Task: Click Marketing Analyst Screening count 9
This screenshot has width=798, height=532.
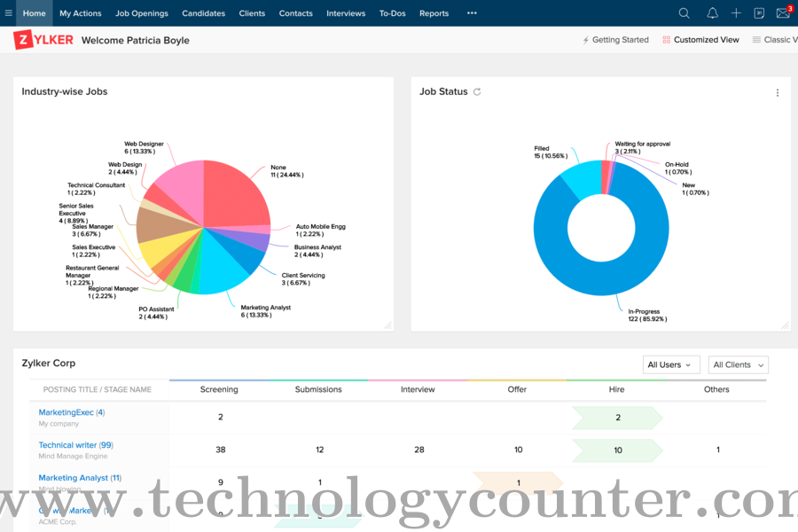Action: click(x=221, y=482)
